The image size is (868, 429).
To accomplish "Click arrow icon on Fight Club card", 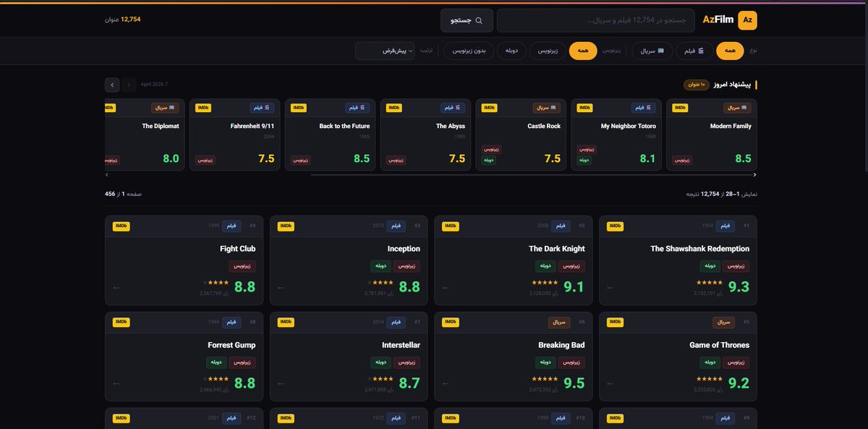I will click(117, 287).
